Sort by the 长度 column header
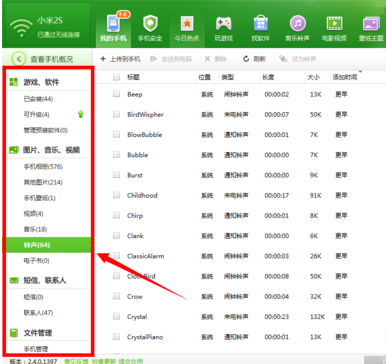 point(268,77)
